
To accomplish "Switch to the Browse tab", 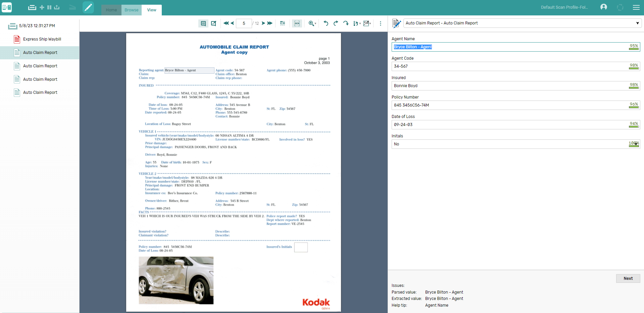I will 131,10.
